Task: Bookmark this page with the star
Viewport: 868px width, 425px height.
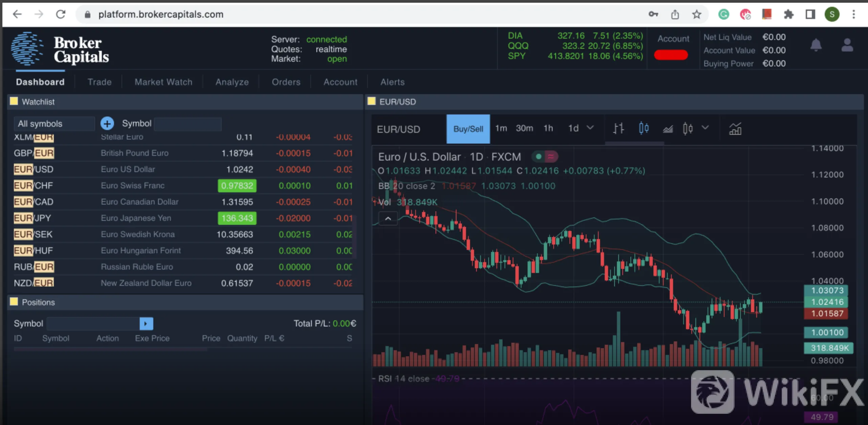Action: [x=696, y=14]
